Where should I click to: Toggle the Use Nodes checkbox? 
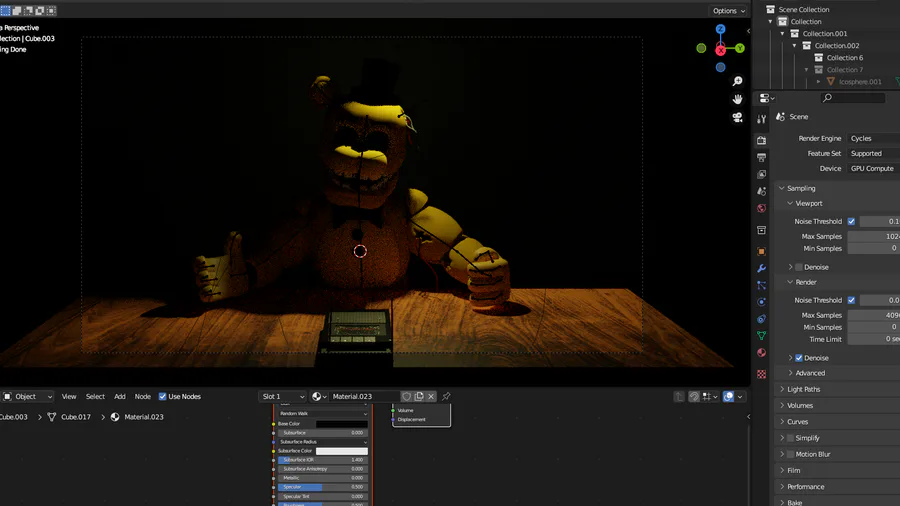pos(162,396)
